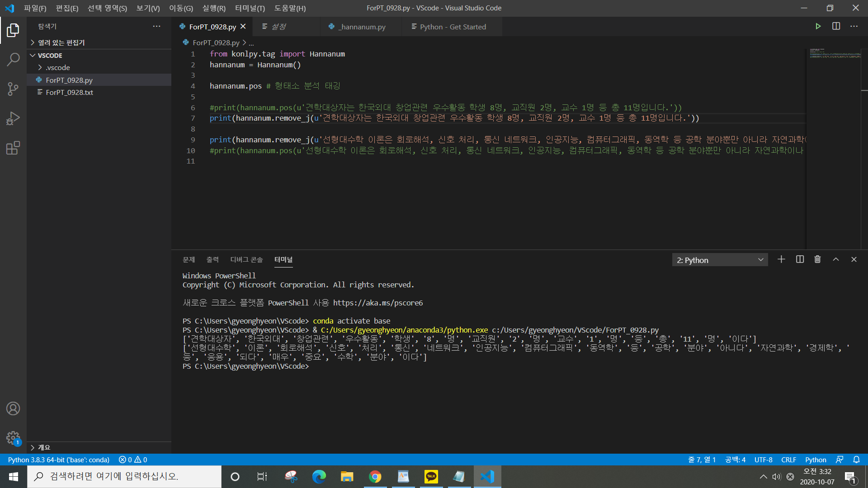Image resolution: width=868 pixels, height=488 pixels.
Task: Expand the 개요 outline section
Action: coord(44,447)
